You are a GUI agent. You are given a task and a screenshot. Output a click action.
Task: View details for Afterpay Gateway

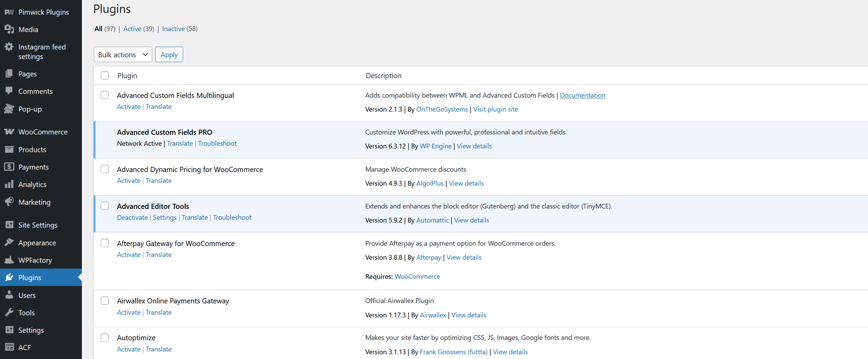464,257
